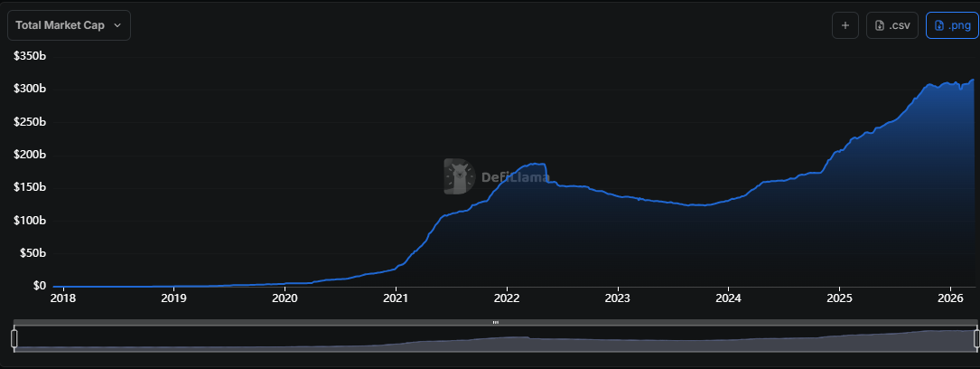The image size is (980, 369).
Task: Click the left handle of the range slider
Action: 14,338
